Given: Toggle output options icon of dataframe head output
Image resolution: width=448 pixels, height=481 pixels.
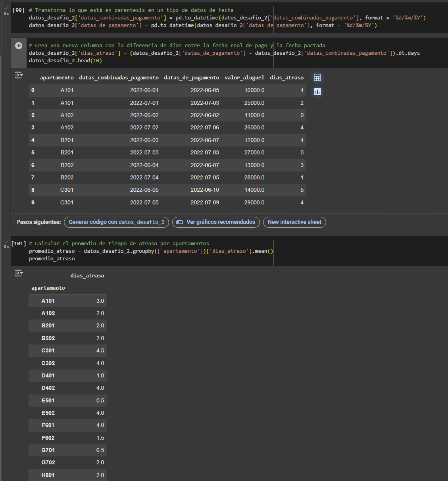Looking at the screenshot, I should pyautogui.click(x=19, y=75).
